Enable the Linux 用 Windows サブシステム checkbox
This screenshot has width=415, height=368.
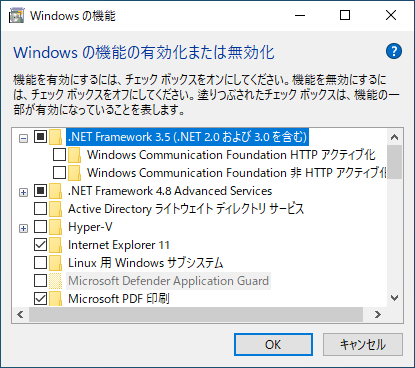point(40,263)
